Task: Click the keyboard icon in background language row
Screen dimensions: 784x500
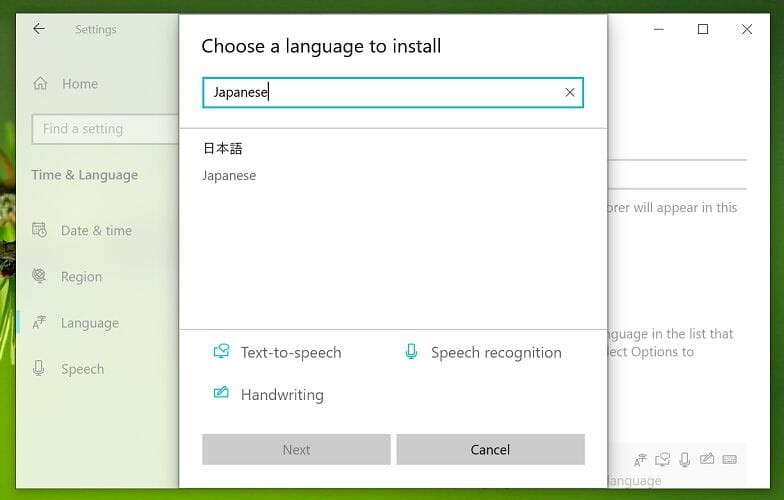Action: (x=730, y=459)
